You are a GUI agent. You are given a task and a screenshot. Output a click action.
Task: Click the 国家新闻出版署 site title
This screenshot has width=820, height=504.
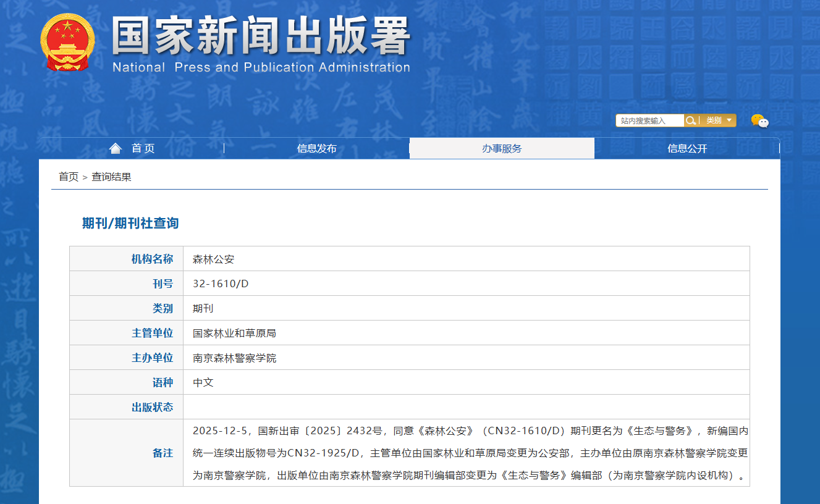261,36
